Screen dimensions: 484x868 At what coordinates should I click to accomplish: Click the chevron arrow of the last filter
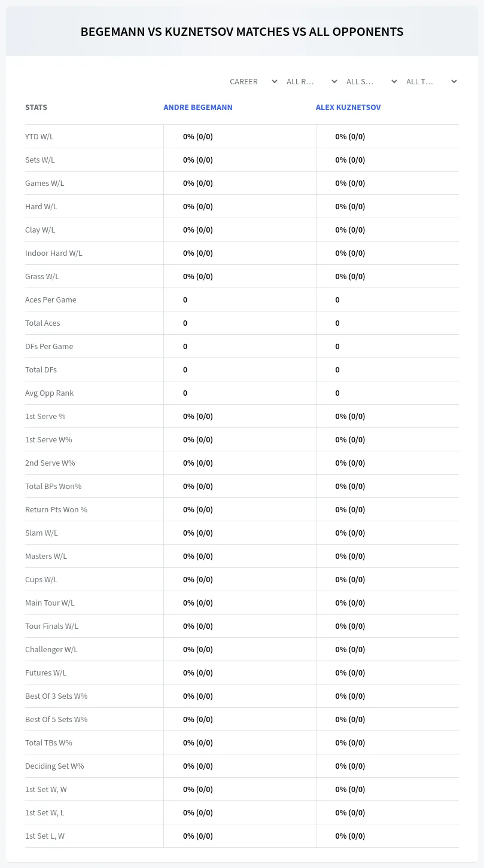tap(454, 81)
